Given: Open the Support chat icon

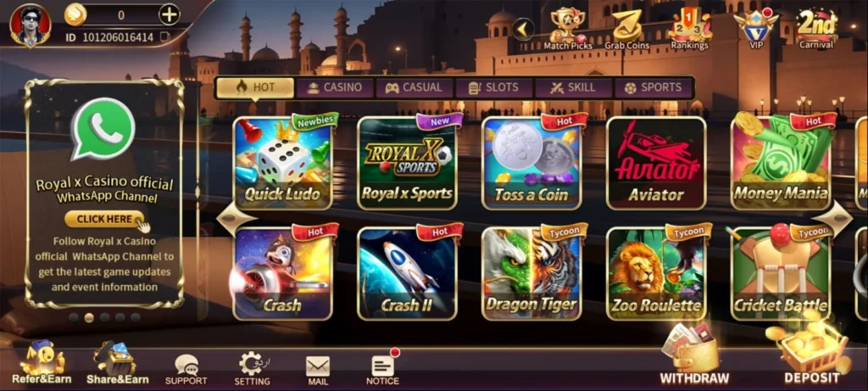Looking at the screenshot, I should pos(186,370).
